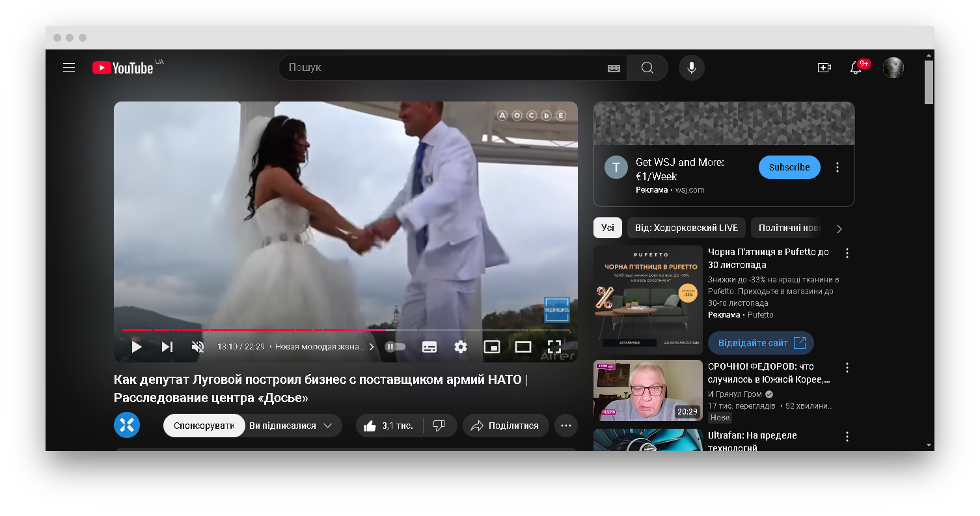Click the ad text Get WSJ and More

[680, 169]
